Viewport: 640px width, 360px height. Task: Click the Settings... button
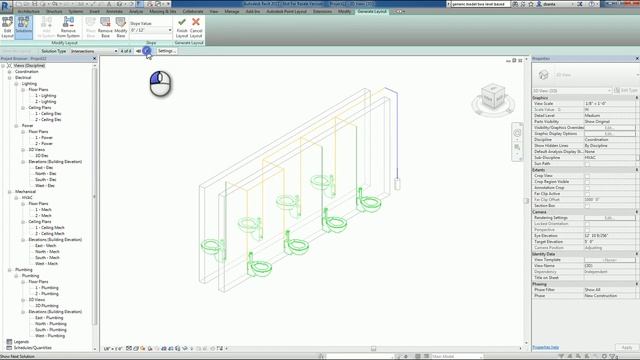click(167, 51)
